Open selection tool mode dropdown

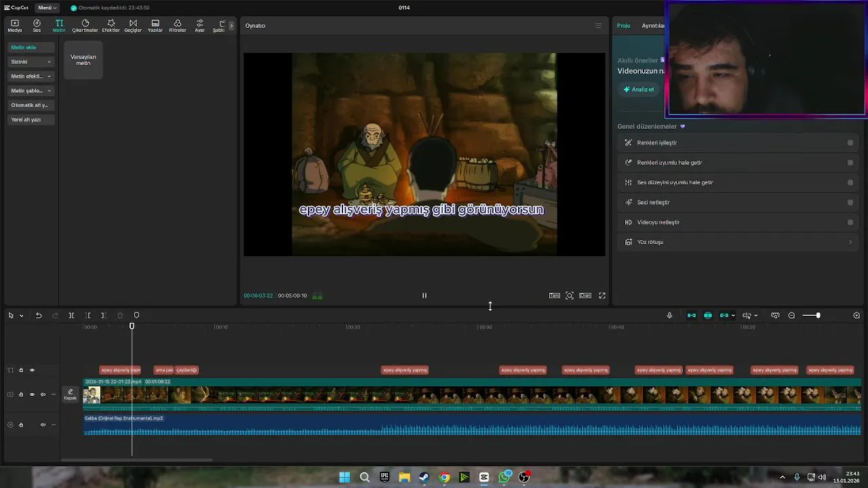[x=21, y=316]
